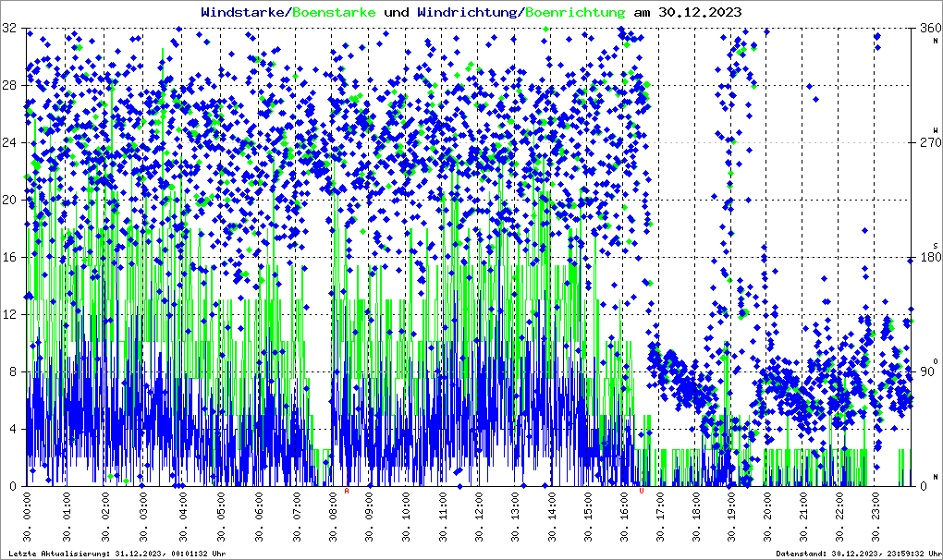Click wind speed axis label 20
The width and height of the screenshot is (943, 560).
coord(9,201)
